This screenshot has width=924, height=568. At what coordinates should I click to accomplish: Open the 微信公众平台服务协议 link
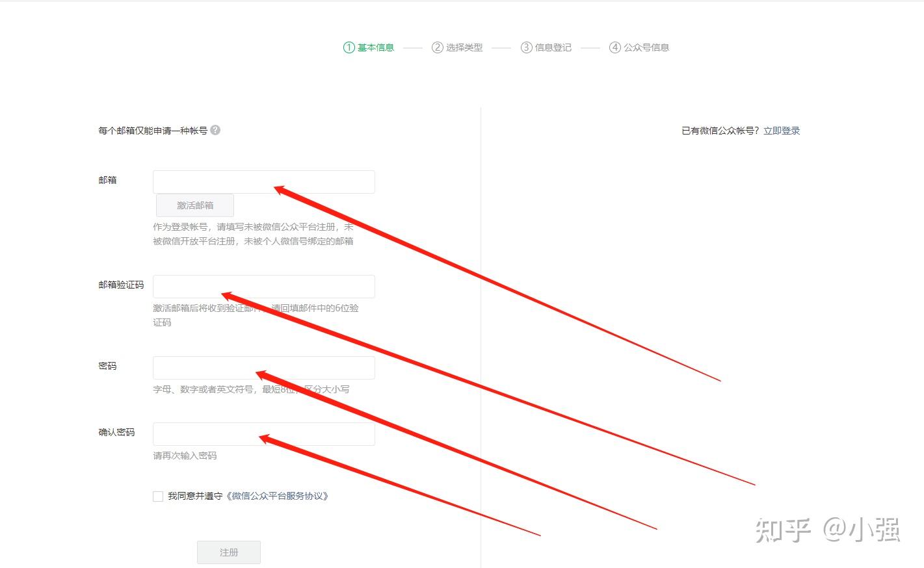pyautogui.click(x=277, y=496)
